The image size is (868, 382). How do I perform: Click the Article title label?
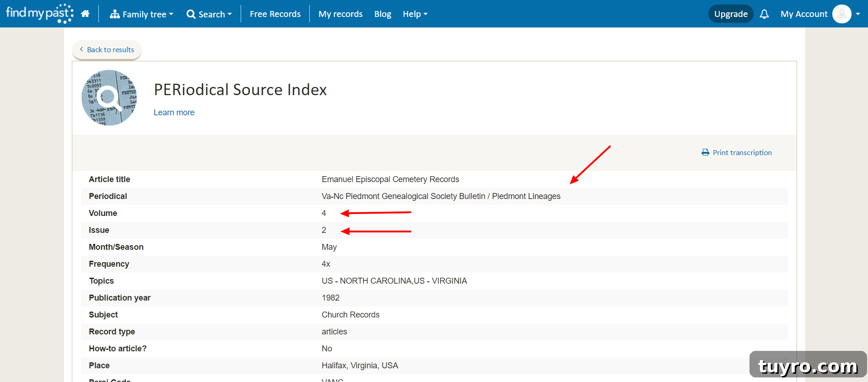(109, 179)
